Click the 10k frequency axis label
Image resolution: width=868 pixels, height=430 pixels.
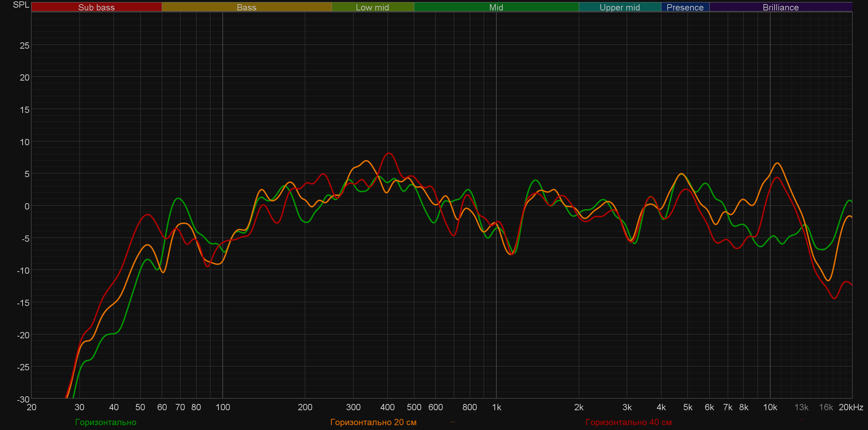pos(770,407)
